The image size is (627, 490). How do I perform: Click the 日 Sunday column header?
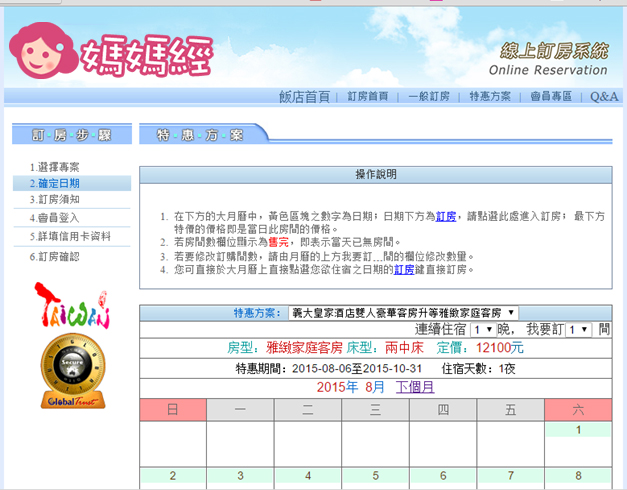pos(173,410)
